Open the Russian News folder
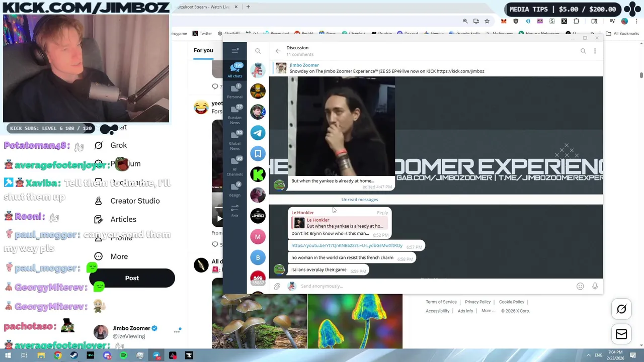The height and width of the screenshot is (362, 644). tap(235, 114)
